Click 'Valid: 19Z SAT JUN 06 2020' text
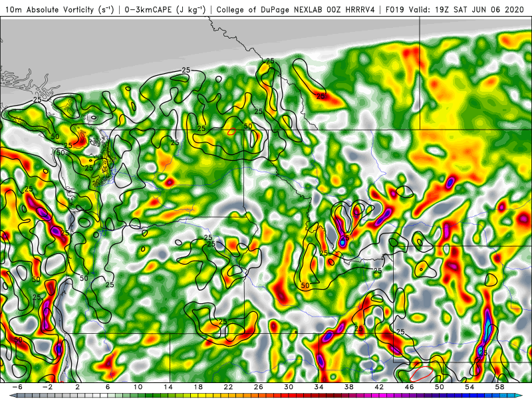The image size is (532, 399). pyautogui.click(x=467, y=9)
